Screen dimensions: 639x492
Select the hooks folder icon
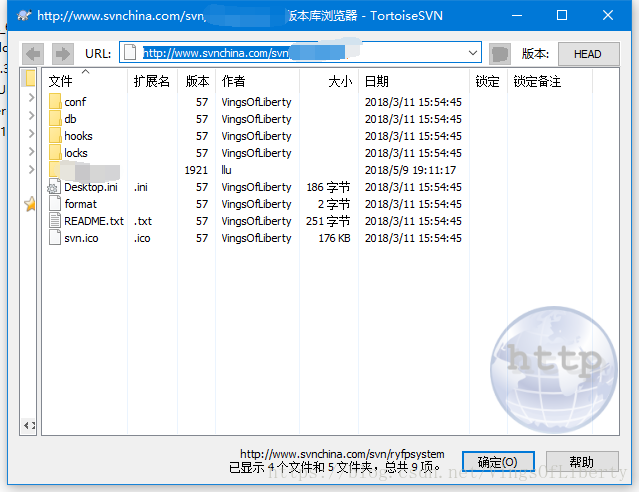click(55, 136)
